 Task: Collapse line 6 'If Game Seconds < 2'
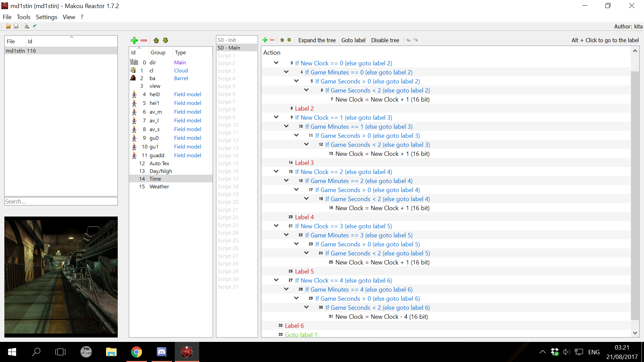tap(307, 90)
